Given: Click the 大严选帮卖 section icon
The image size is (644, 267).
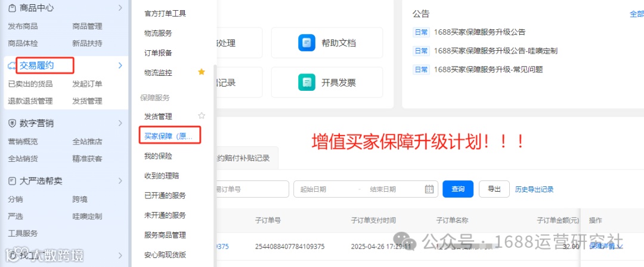Looking at the screenshot, I should 12,180.
